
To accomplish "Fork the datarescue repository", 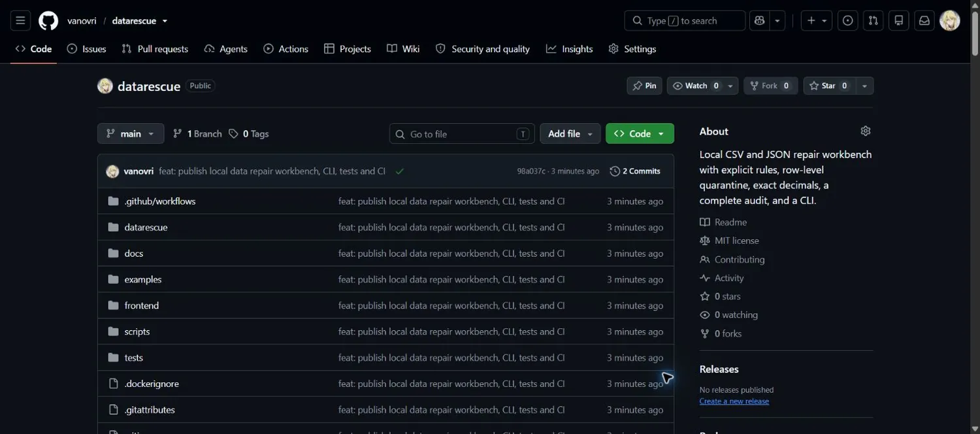I will (770, 86).
